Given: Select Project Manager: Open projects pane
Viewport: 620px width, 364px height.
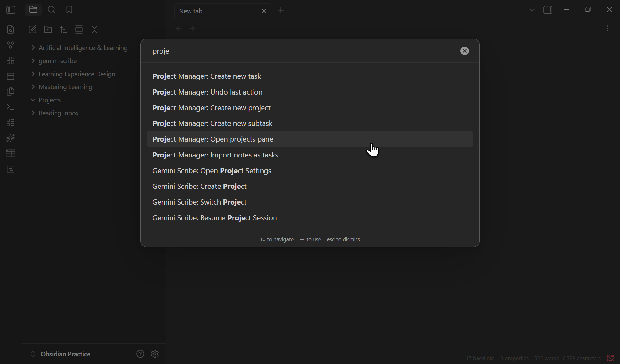Looking at the screenshot, I should click(310, 139).
